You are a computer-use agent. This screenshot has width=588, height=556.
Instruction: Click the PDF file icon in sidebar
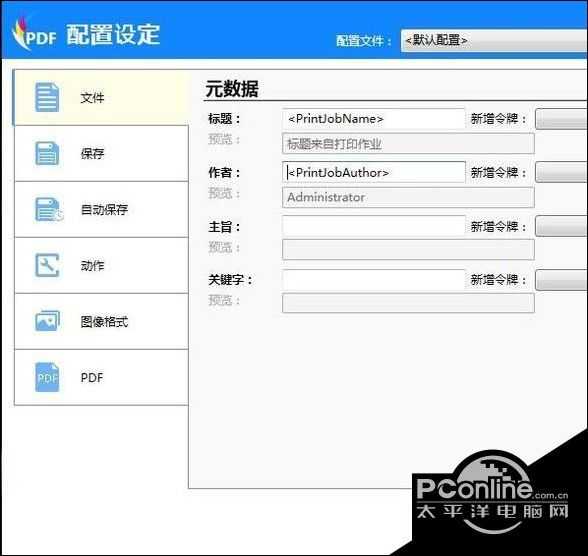pos(47,377)
